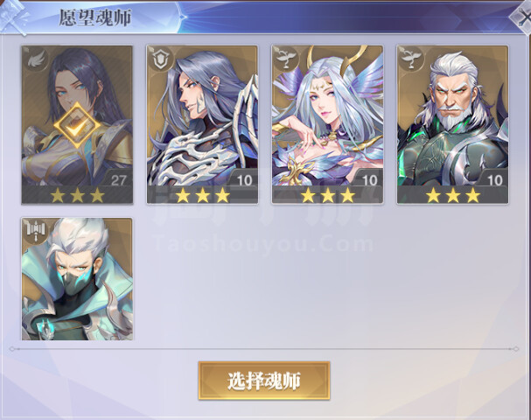531x420 pixels.
Task: Uncheck the gold checkmark on dark-haired woman
Action: pos(78,125)
